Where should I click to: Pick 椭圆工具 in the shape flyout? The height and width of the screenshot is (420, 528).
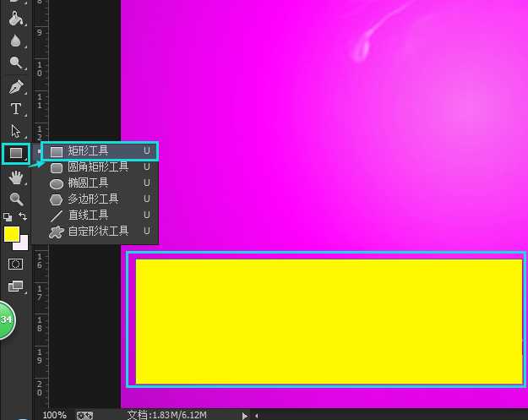88,183
